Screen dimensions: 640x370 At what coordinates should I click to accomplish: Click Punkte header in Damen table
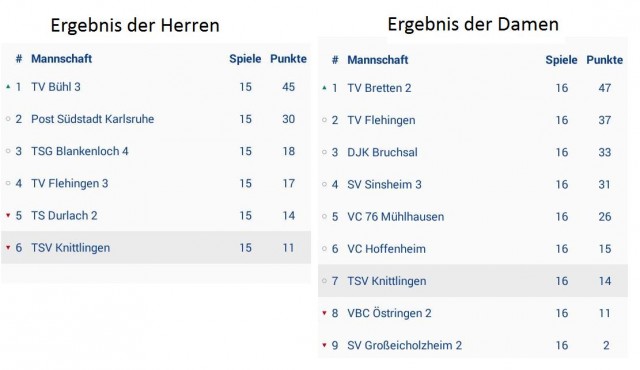coord(604,60)
